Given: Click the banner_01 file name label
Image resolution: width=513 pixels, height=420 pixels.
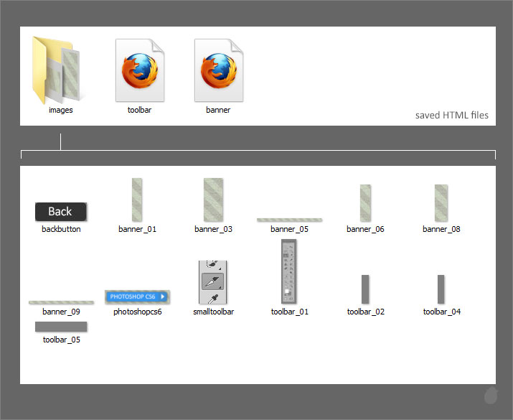Looking at the screenshot, I should tap(137, 230).
